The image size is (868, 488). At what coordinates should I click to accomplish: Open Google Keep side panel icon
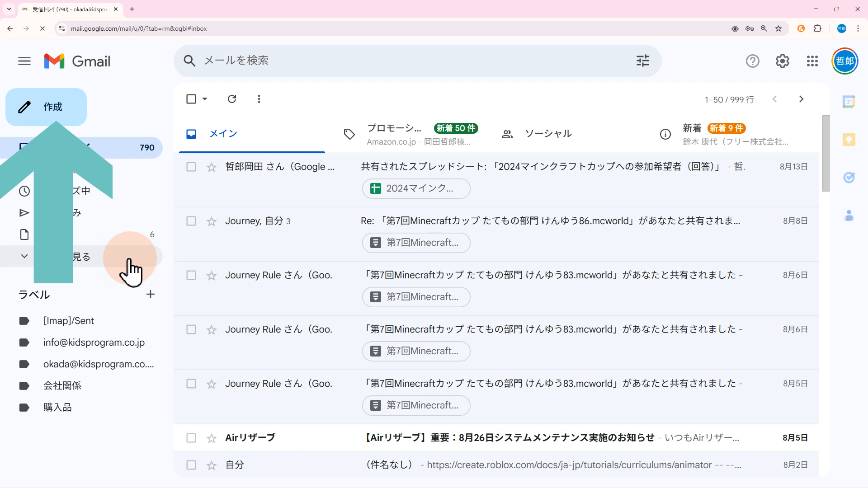(x=849, y=140)
